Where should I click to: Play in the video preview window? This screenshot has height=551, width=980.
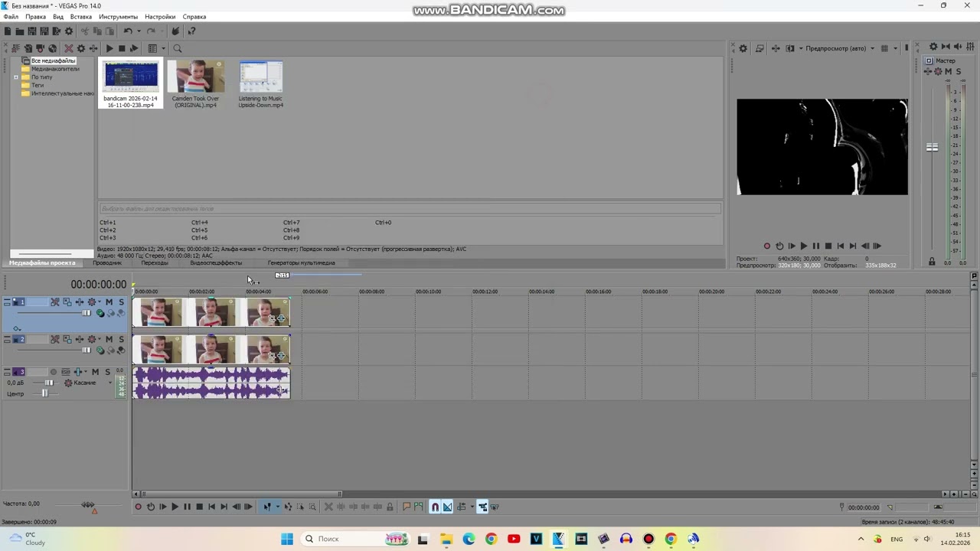[803, 246]
